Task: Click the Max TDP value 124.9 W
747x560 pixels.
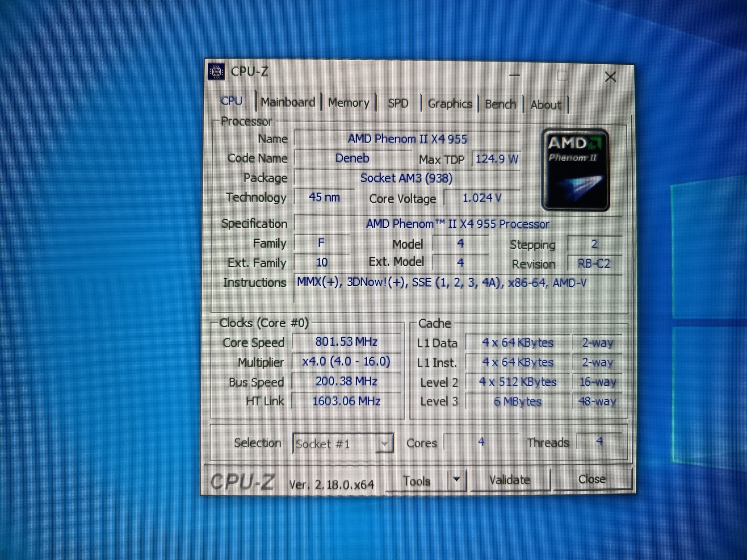Action: tap(496, 159)
